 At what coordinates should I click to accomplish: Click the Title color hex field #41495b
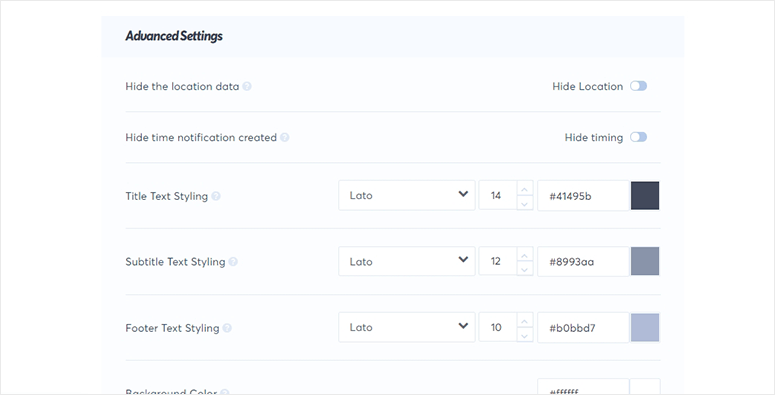tap(583, 196)
